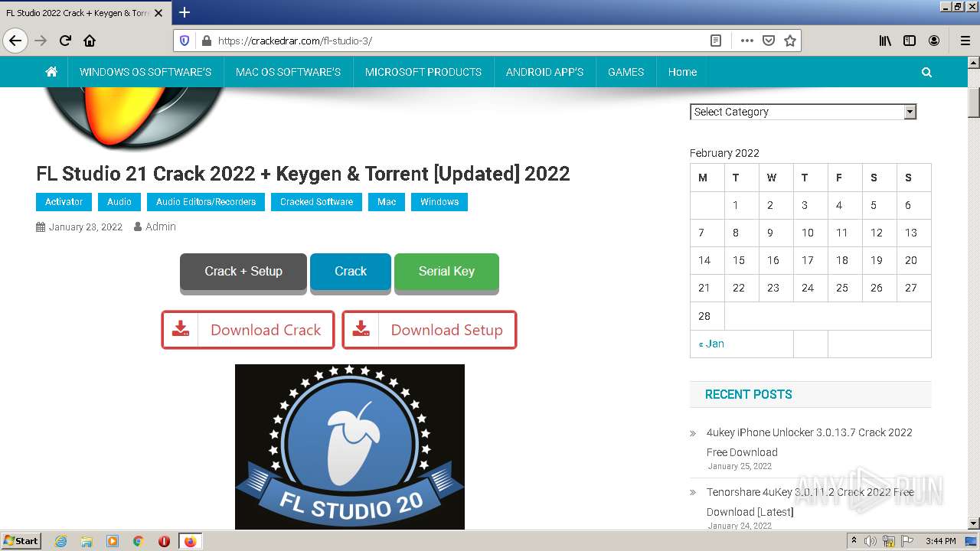Viewport: 980px width, 551px height.
Task: Select the Audio category tag
Action: click(x=119, y=202)
